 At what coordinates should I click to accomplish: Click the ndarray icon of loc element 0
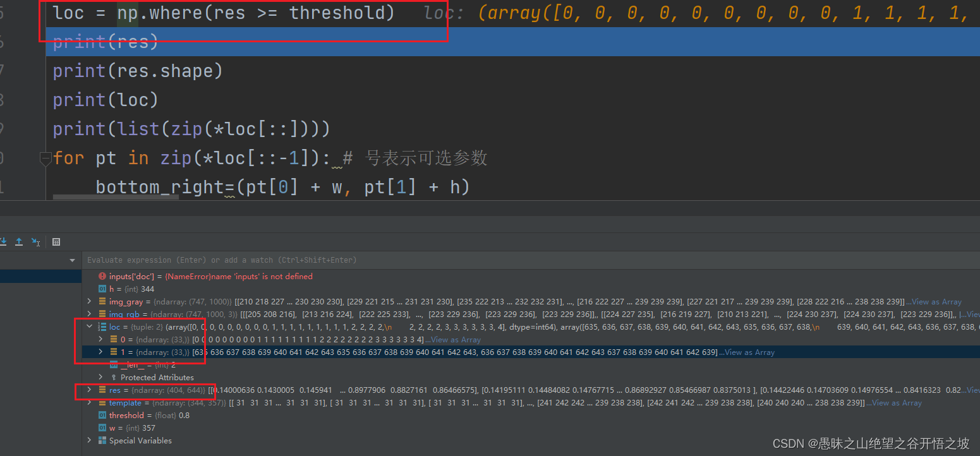114,340
